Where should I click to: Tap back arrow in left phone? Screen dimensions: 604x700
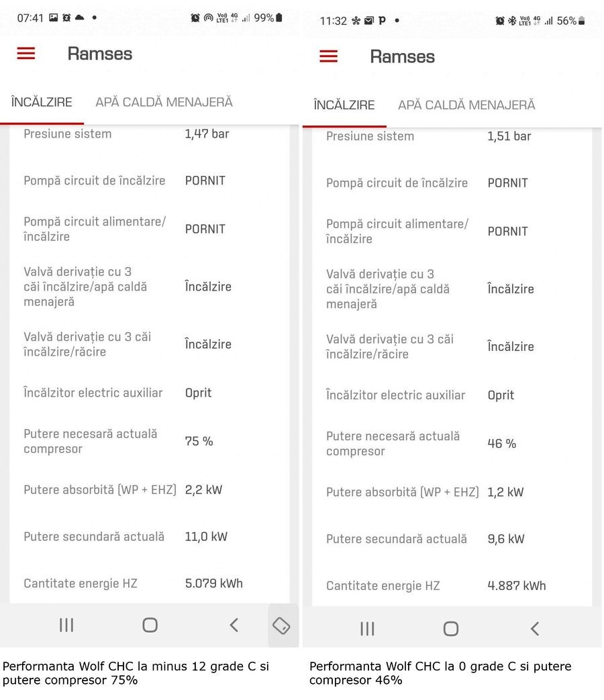(x=234, y=625)
